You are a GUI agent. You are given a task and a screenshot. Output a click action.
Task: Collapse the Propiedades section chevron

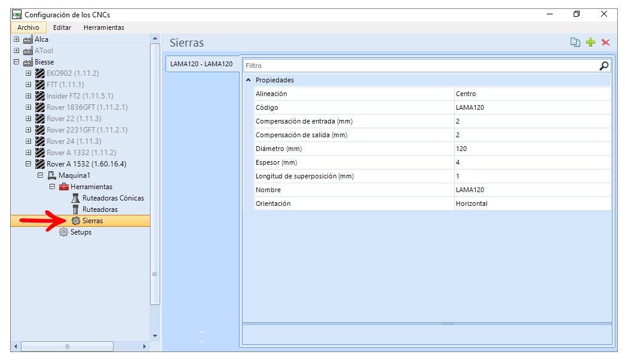(x=249, y=80)
